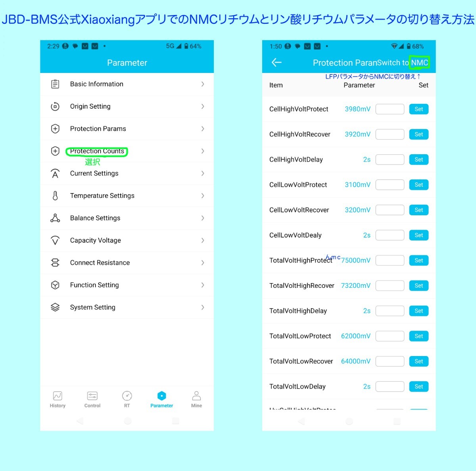Expand Balance Settings chevron
The height and width of the screenshot is (471, 476).
203,218
